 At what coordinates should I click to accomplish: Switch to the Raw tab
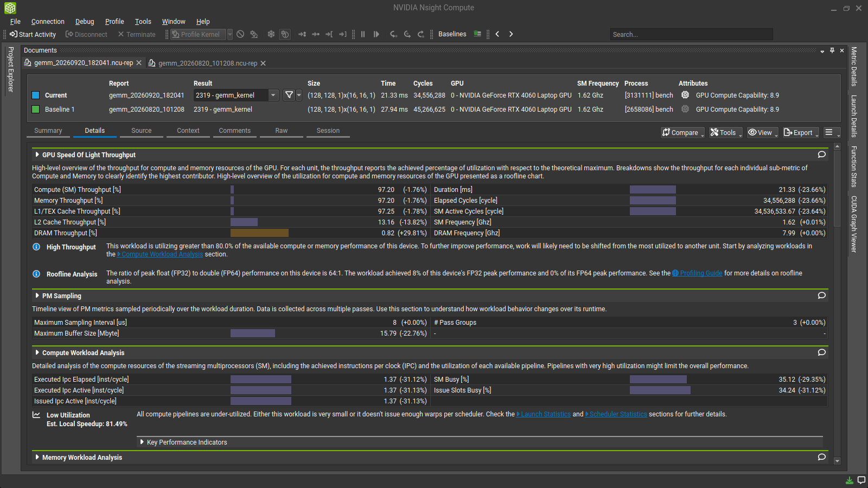pyautogui.click(x=282, y=131)
